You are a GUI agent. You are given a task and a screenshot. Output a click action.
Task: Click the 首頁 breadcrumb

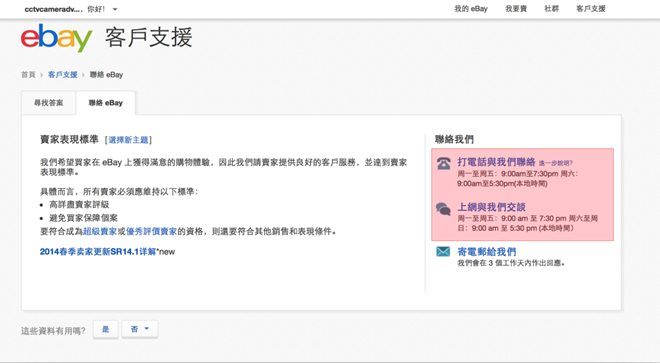28,75
